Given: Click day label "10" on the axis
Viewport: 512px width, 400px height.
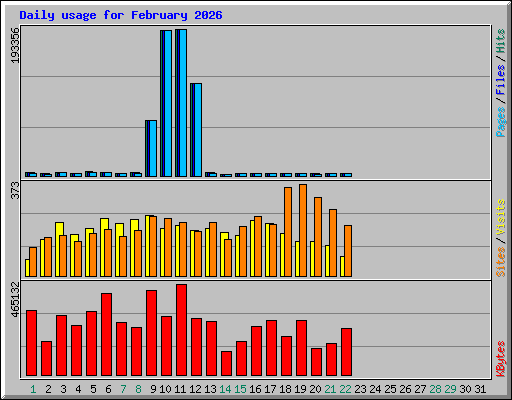Looking at the screenshot, I should click(x=165, y=389).
